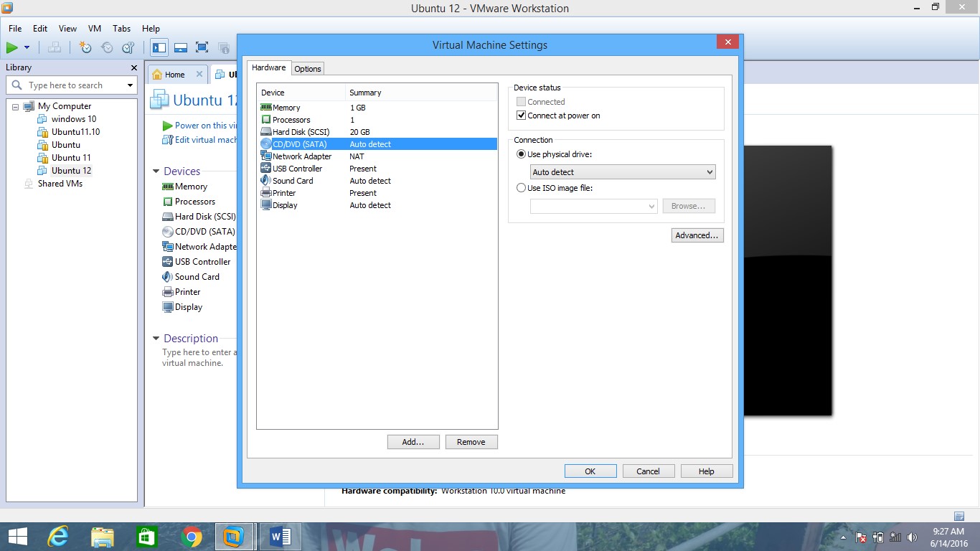Select the Use ISO image file option
Image resolution: width=980 pixels, height=551 pixels.
coord(521,187)
